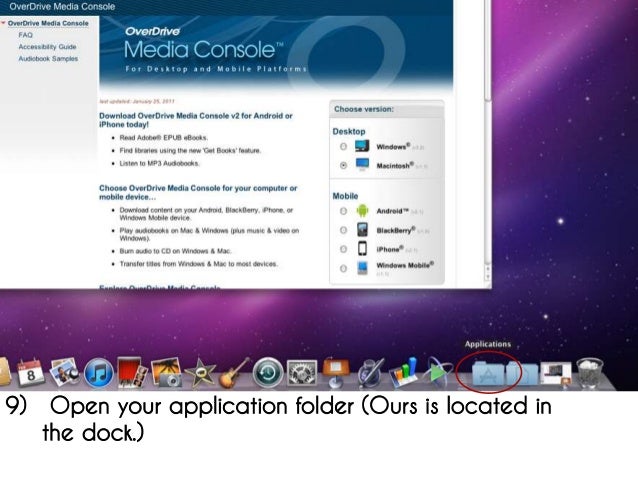Open the Downloads stack in dock

(555, 374)
